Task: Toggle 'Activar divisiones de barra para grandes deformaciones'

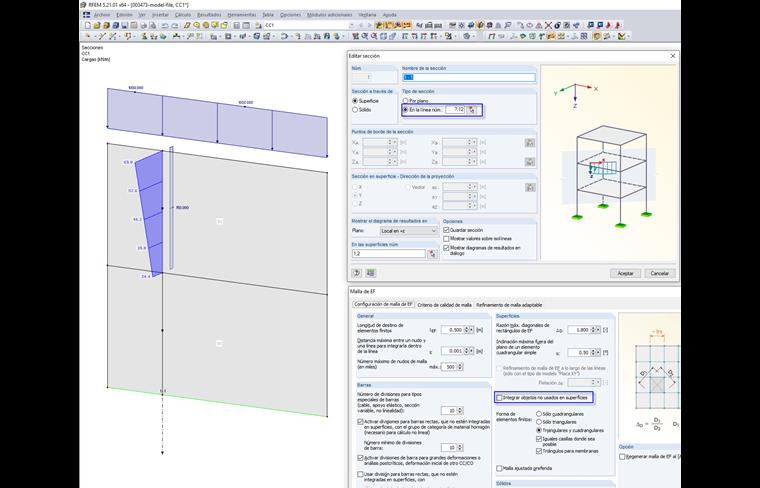Action: pyautogui.click(x=360, y=457)
